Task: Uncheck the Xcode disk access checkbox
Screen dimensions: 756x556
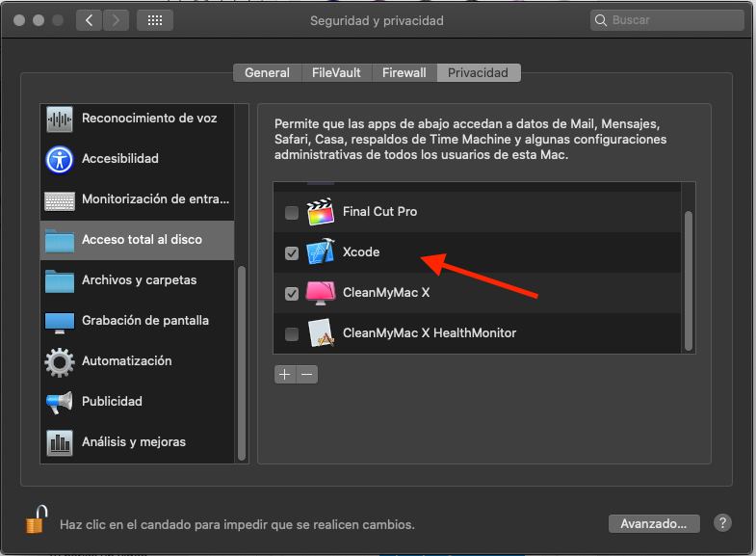Action: pos(292,252)
